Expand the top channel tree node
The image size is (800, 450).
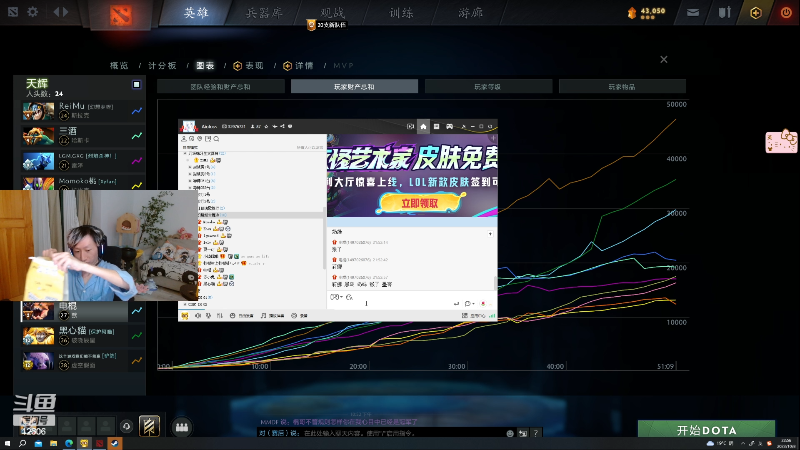[x=185, y=153]
